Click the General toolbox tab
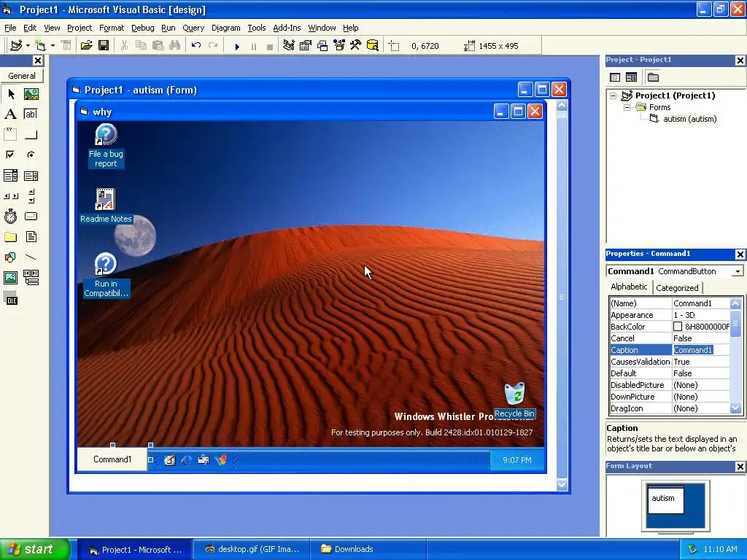 click(x=22, y=76)
